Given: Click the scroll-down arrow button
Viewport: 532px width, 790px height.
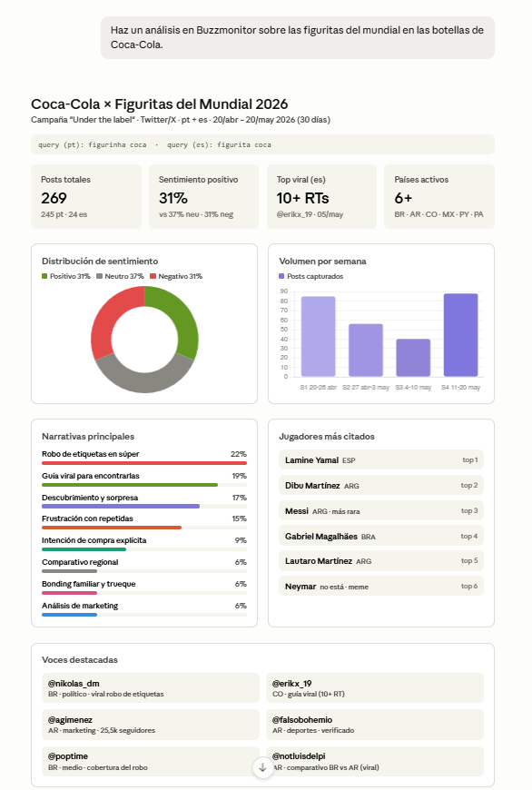Looking at the screenshot, I should tap(262, 768).
